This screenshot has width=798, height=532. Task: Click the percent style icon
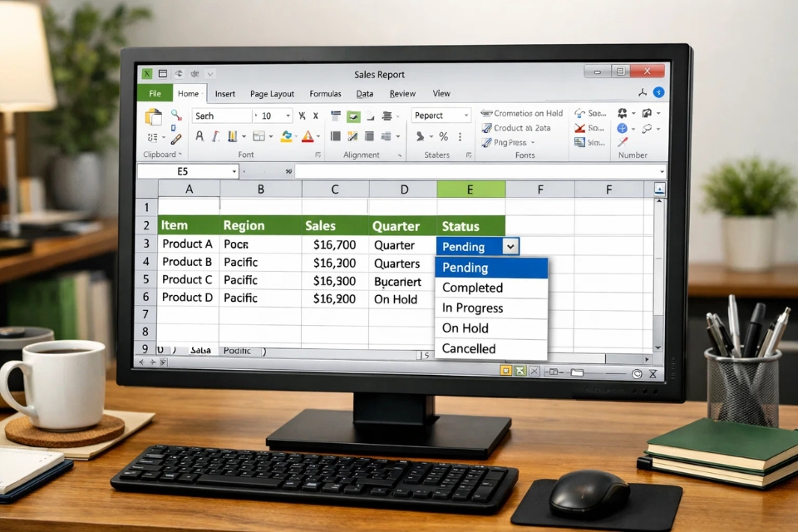[x=443, y=136]
